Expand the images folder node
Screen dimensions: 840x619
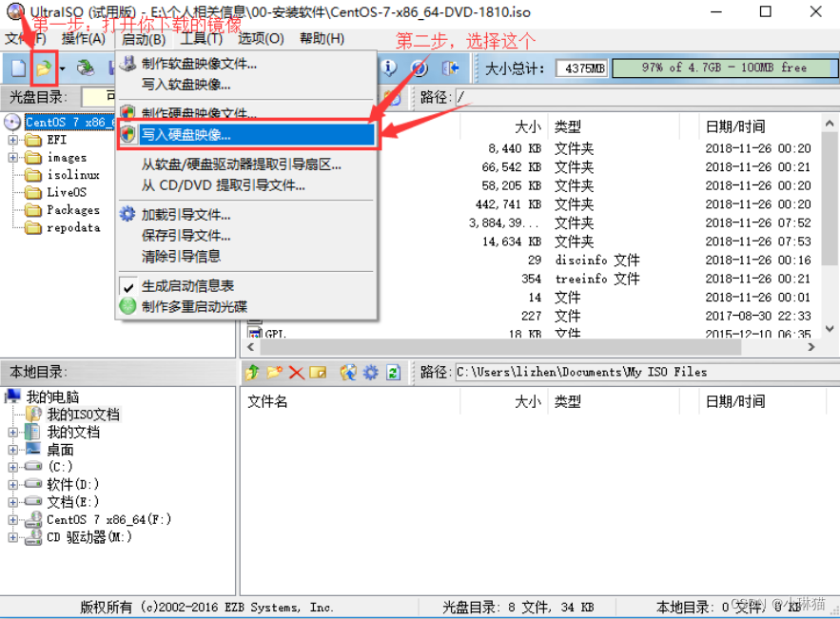13,158
